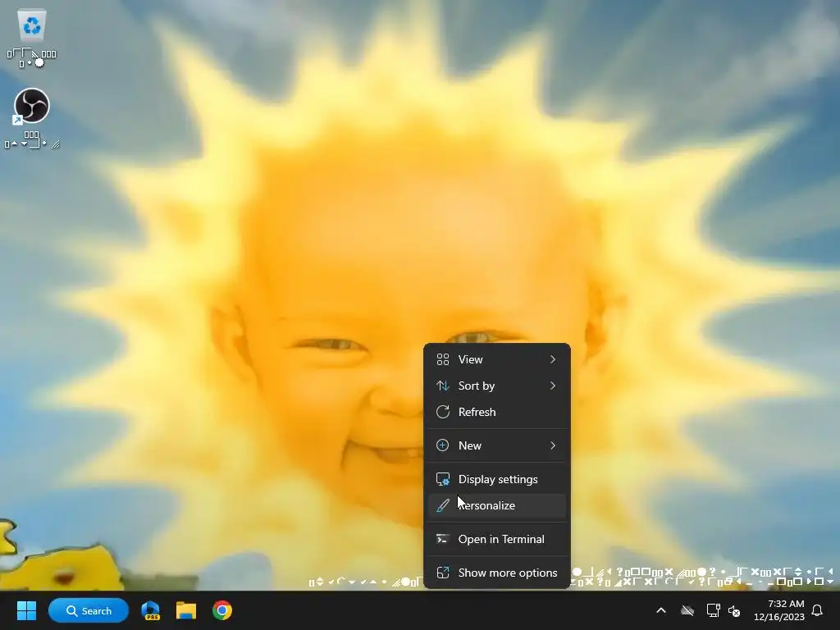This screenshot has height=630, width=840.
Task: Open the Windows Start menu
Action: coord(26,610)
